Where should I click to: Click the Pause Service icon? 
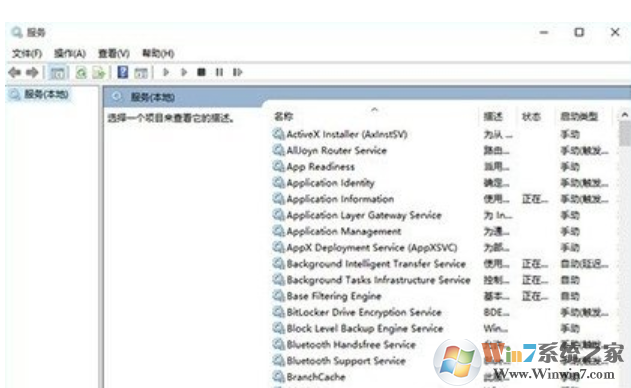pos(219,72)
